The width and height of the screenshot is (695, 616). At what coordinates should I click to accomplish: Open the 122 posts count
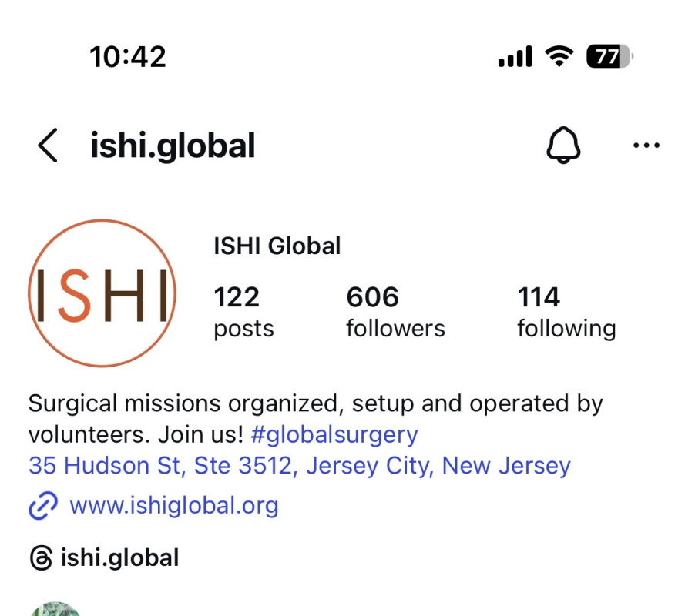pos(243,312)
